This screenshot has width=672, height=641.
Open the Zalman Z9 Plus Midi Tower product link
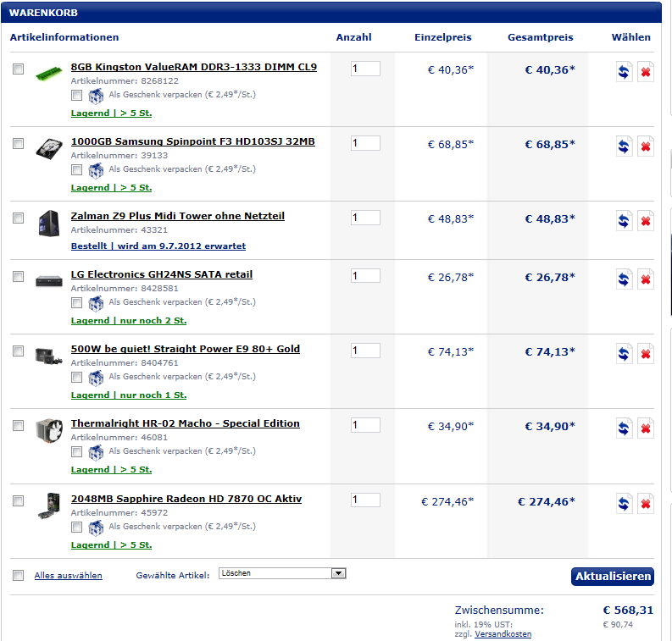(177, 216)
